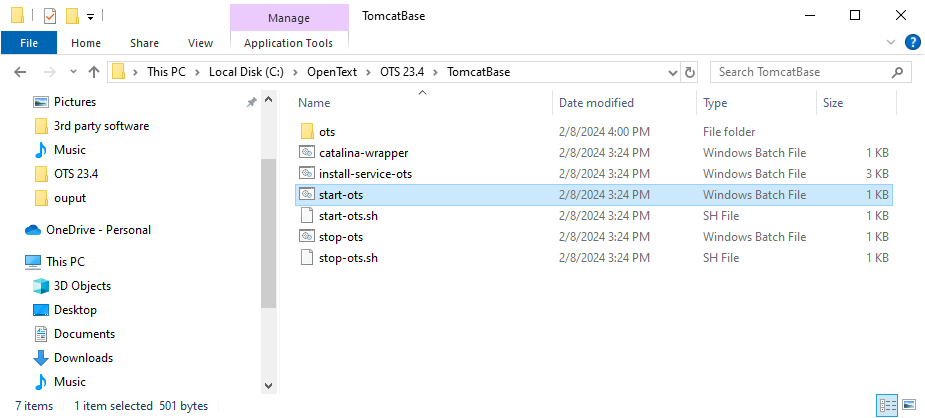
Task: Expand the ribbon with the chevron arrow
Action: pyautogui.click(x=892, y=43)
